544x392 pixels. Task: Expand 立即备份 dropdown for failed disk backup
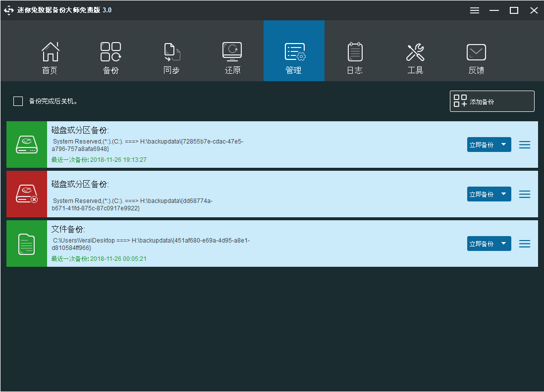(503, 194)
